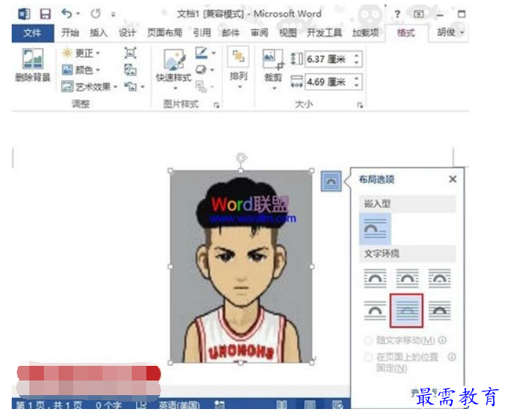The width and height of the screenshot is (505, 420).
Task: Switch to the 插入 tab
Action: coord(98,32)
